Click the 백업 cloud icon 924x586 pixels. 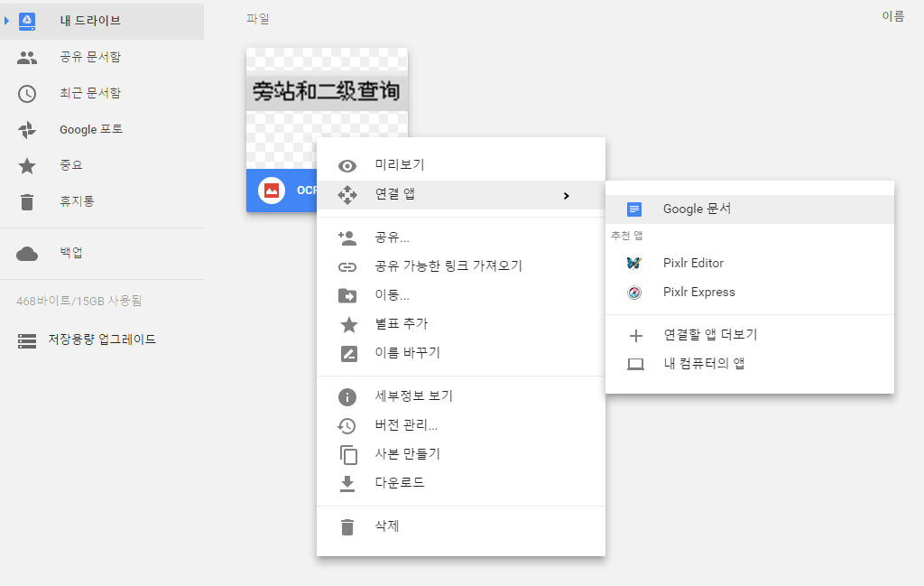tap(27, 254)
